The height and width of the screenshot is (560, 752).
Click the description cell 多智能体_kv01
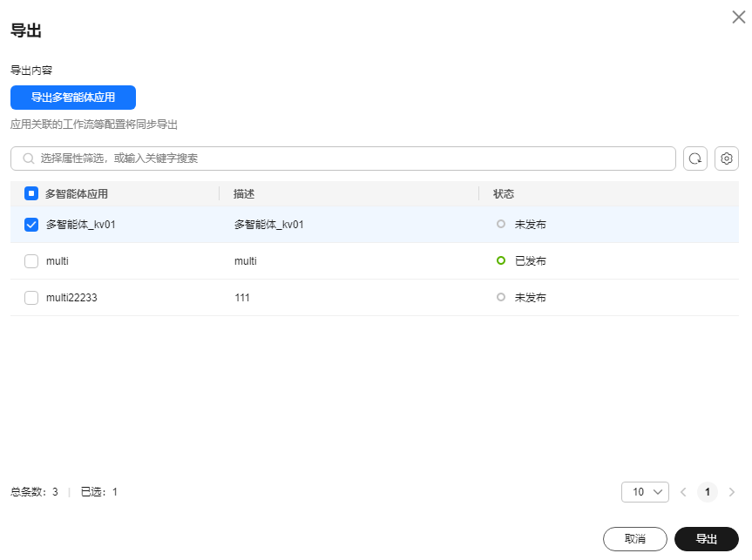[x=268, y=225]
